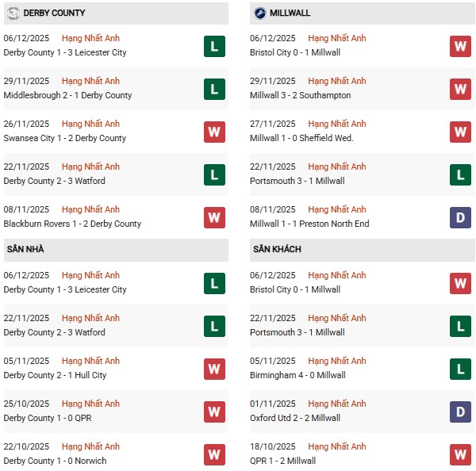Image resolution: width=476 pixels, height=471 pixels.
Task: Click D badge next to Preston North End
Action: pyautogui.click(x=461, y=217)
